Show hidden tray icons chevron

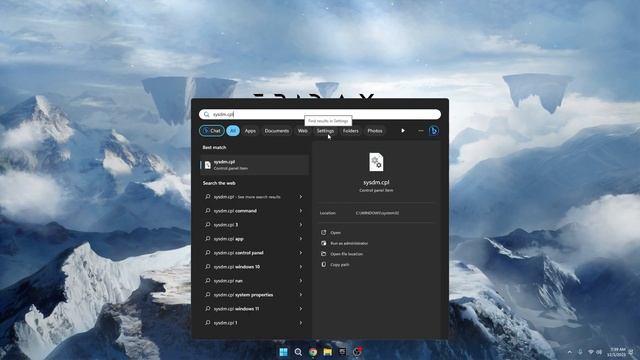click(570, 352)
